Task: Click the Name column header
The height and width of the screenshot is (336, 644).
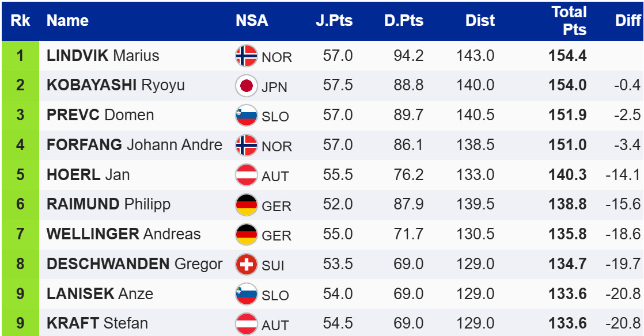Action: [67, 21]
